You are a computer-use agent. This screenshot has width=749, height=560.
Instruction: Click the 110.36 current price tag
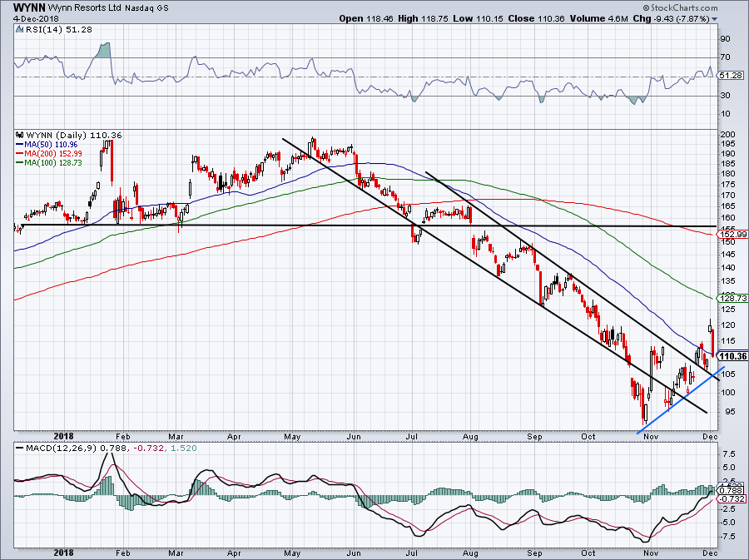[732, 357]
